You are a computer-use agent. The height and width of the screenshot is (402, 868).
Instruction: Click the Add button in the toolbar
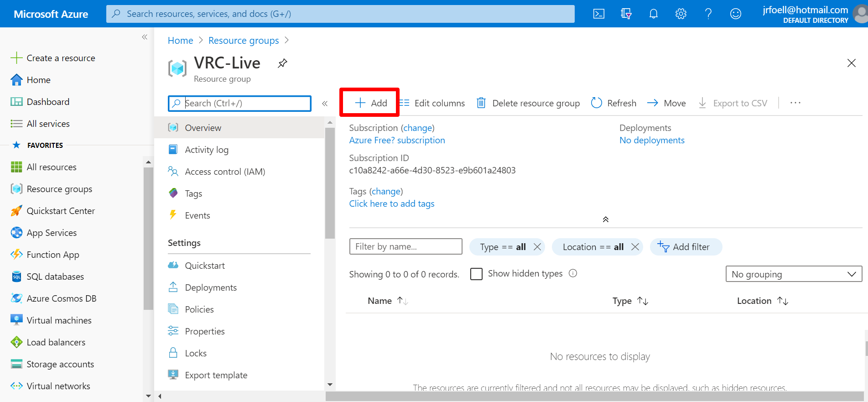click(x=371, y=103)
